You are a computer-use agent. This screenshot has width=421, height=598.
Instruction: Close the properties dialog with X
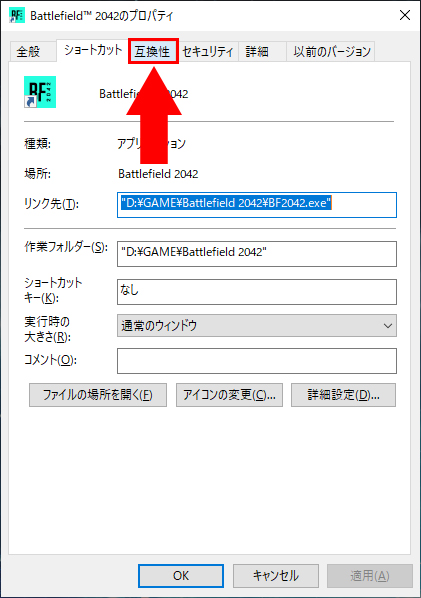coord(405,15)
